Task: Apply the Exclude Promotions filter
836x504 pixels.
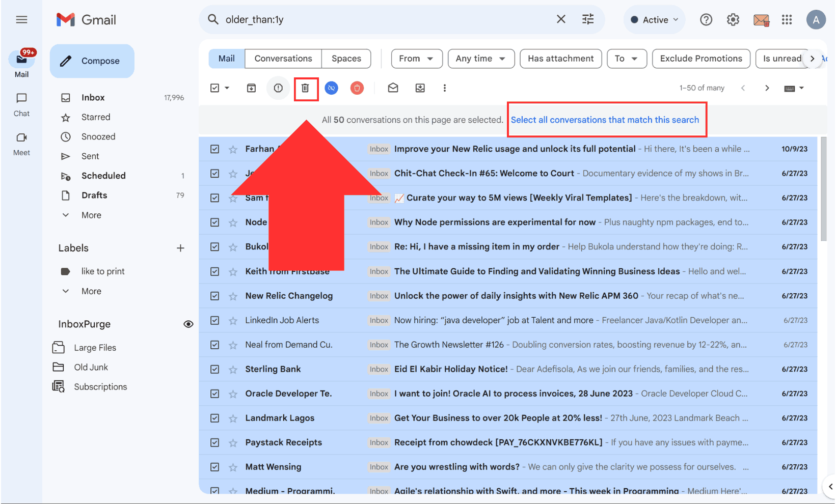Action: [701, 59]
